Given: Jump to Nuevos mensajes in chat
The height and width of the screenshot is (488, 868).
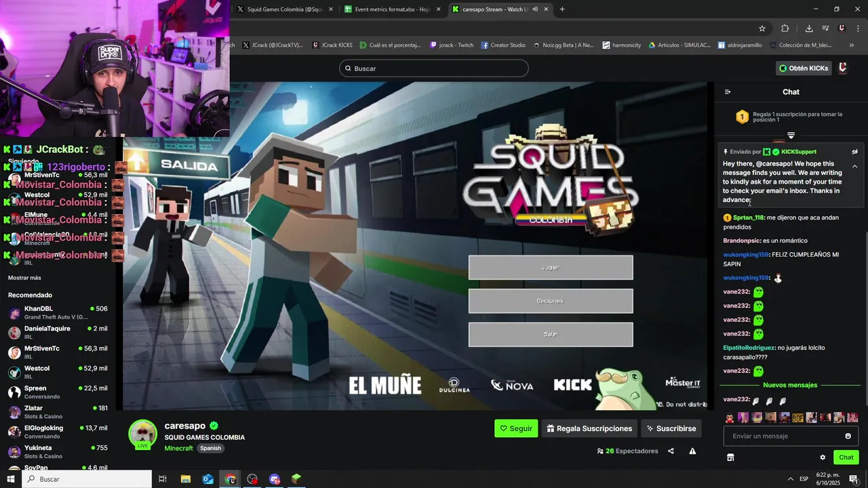Looking at the screenshot, I should (x=790, y=385).
